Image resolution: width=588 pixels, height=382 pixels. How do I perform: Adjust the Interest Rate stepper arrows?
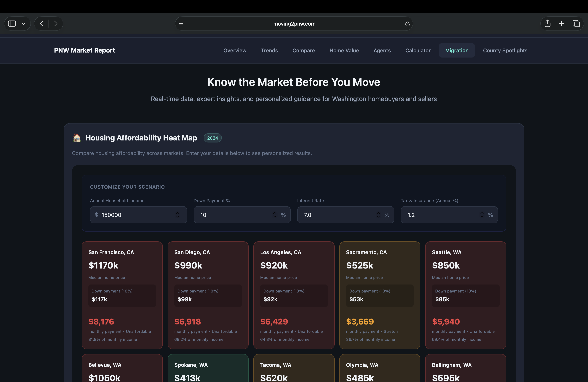pos(378,215)
